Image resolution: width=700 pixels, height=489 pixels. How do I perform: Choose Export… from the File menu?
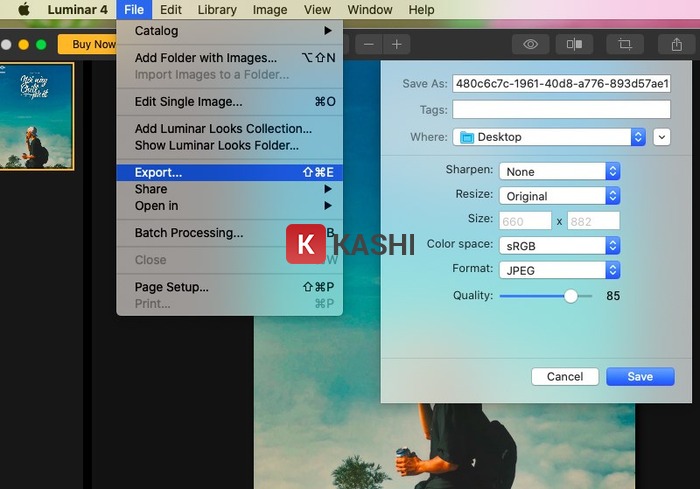pyautogui.click(x=159, y=172)
